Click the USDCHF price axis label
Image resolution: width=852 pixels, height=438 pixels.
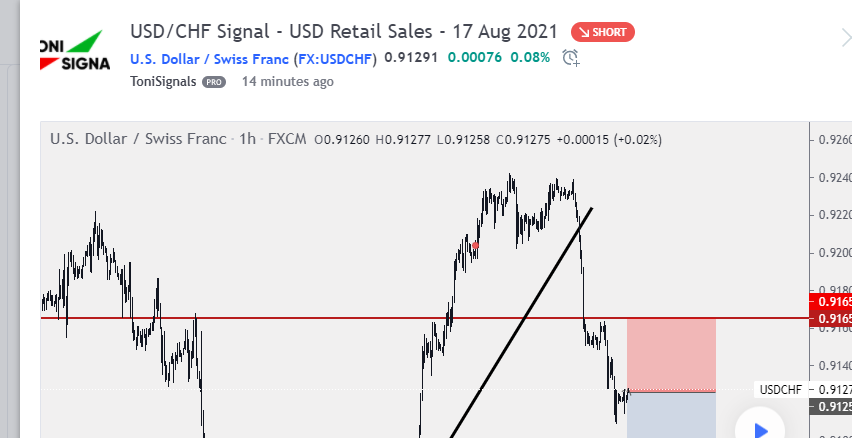point(780,390)
